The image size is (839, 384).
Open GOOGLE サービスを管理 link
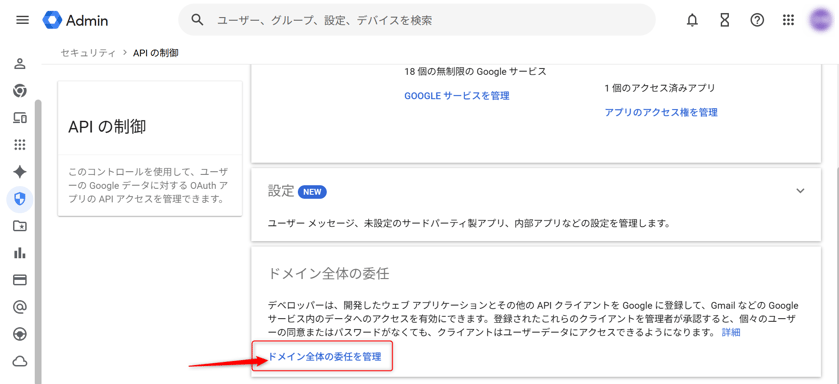pyautogui.click(x=456, y=96)
